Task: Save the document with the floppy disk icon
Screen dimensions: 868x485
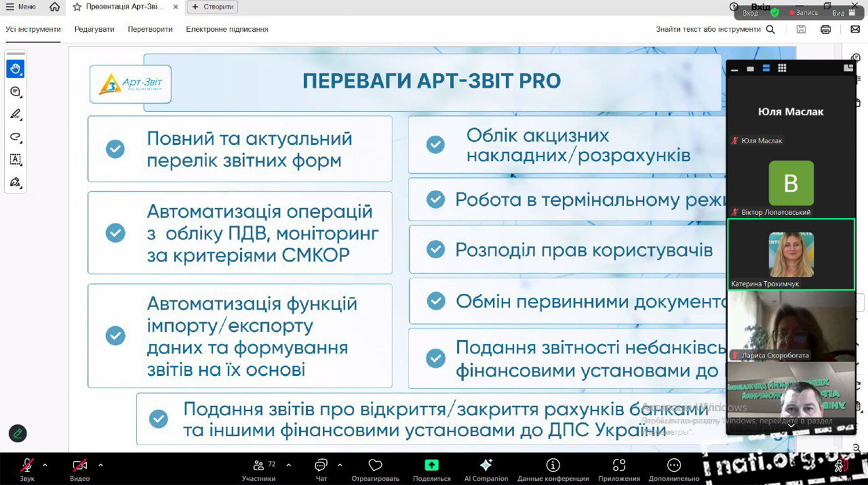Action: tap(801, 30)
